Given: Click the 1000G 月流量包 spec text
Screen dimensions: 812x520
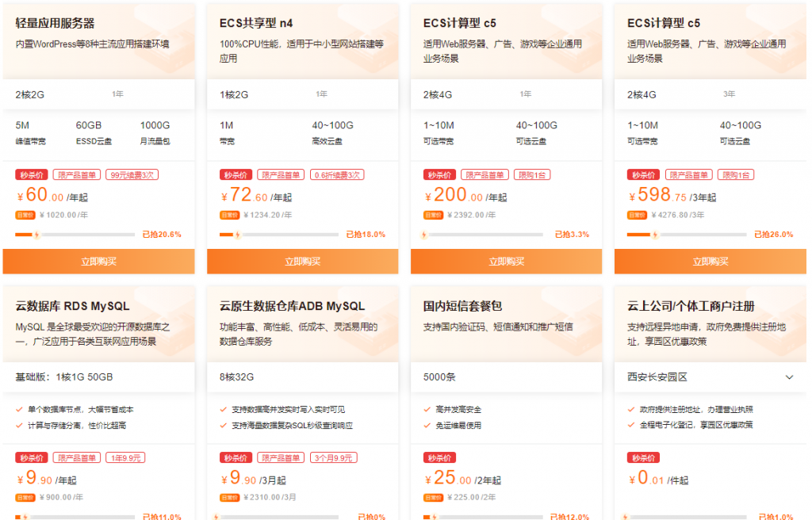Looking at the screenshot, I should 155,132.
